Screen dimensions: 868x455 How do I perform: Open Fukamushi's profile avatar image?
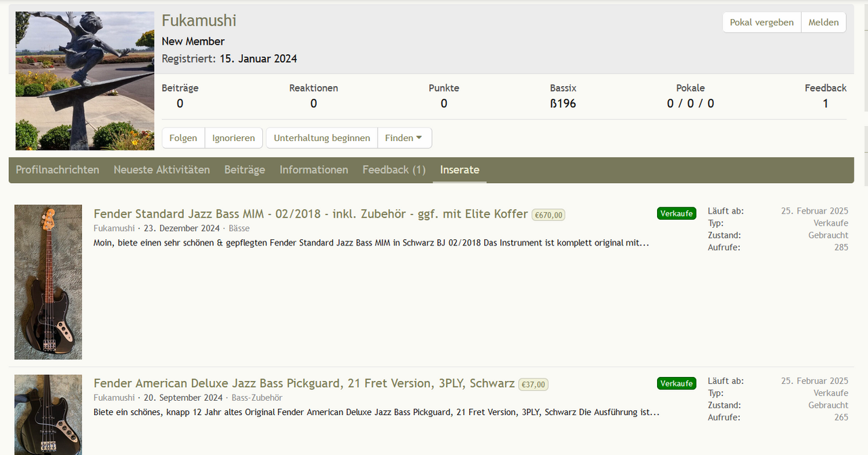(85, 81)
